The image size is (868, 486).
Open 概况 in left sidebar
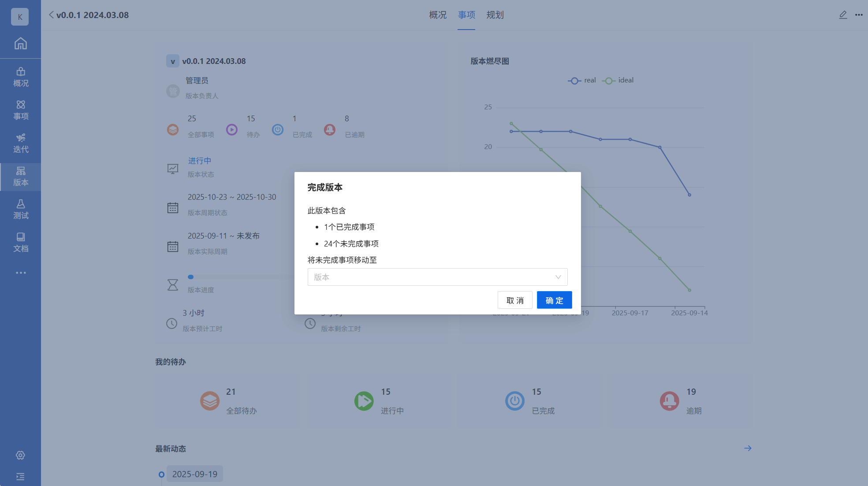pos(20,77)
